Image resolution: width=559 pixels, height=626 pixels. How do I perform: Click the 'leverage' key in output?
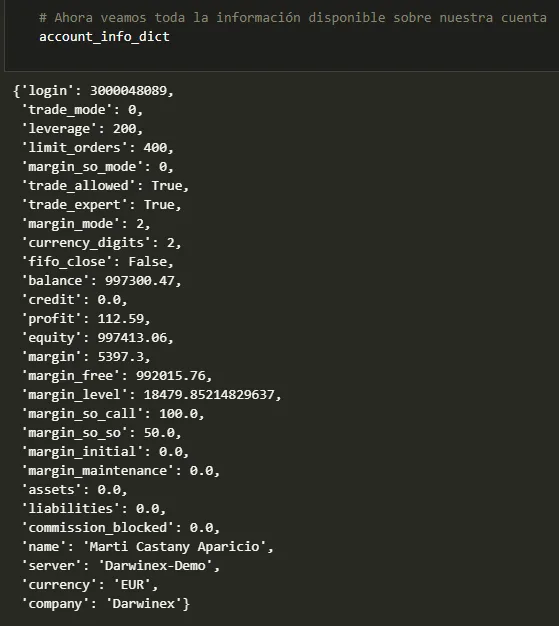click(60, 129)
